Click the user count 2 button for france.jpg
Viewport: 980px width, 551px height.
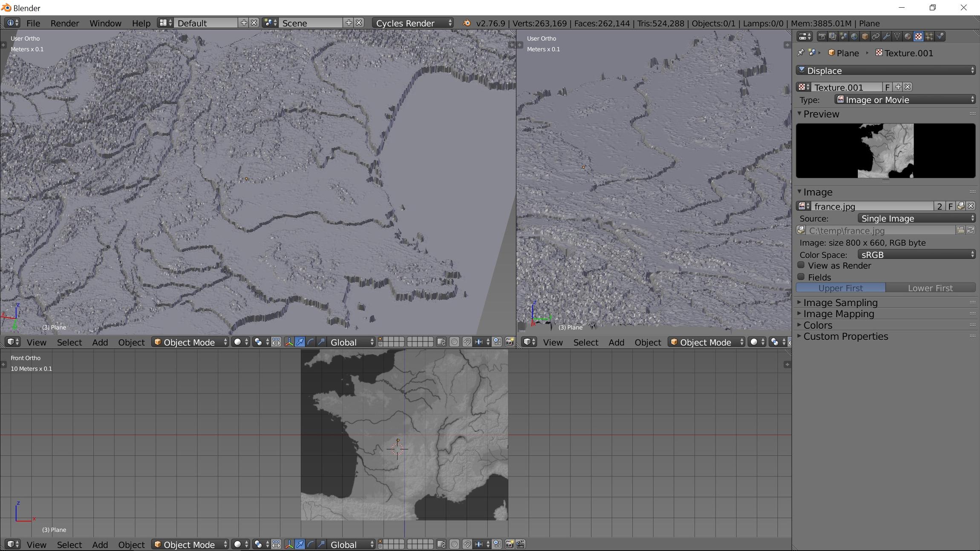click(940, 206)
